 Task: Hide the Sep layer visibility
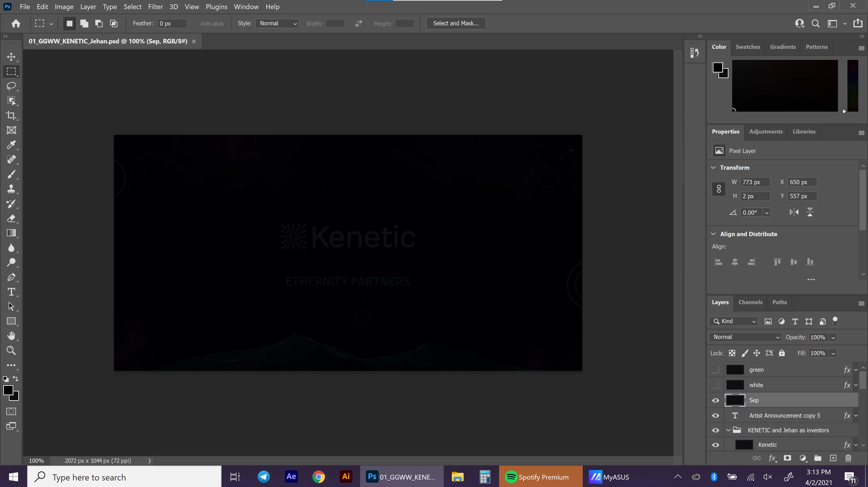coord(715,400)
